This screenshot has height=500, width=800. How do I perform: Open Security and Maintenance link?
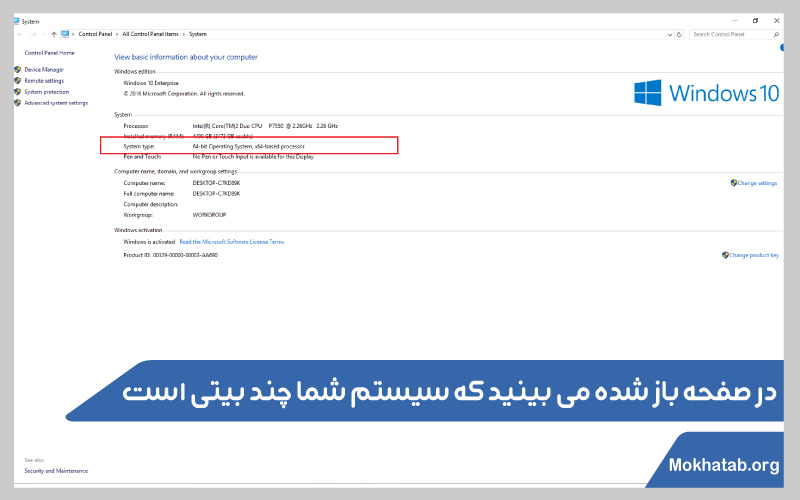[56, 471]
